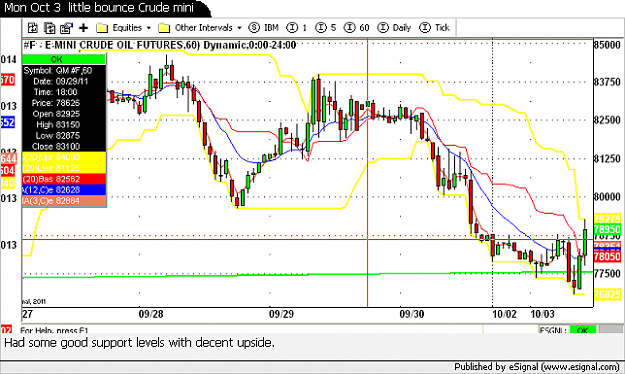
Task: Click the Other Intervals folder icon
Action: (164, 28)
